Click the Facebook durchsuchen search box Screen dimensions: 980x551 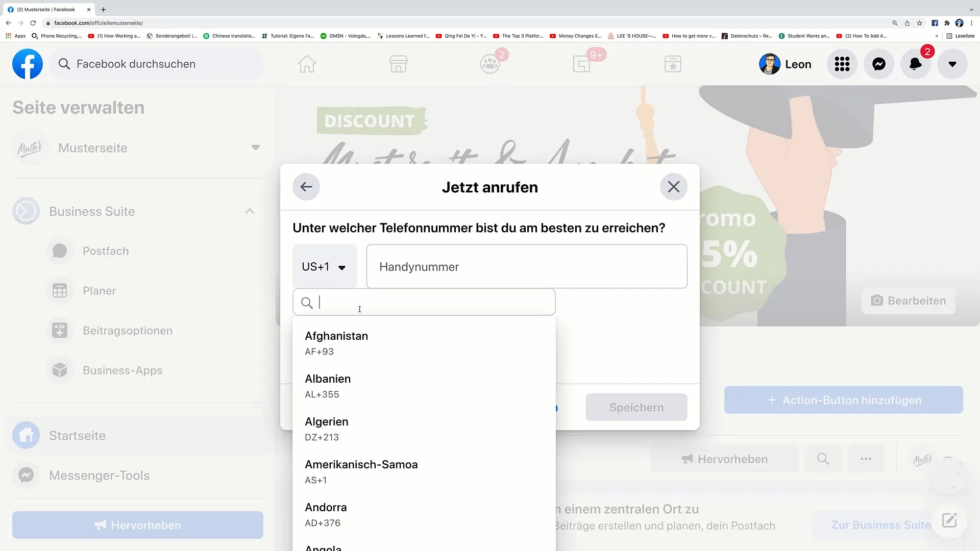(157, 64)
